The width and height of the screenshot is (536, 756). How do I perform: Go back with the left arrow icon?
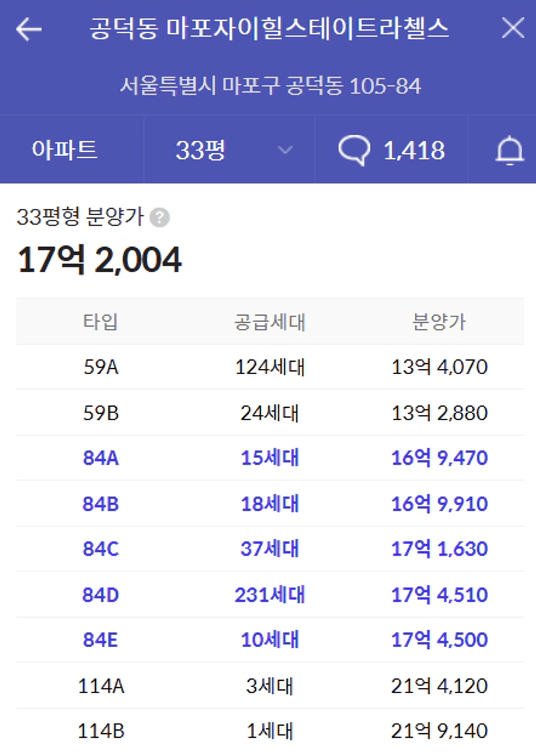click(29, 29)
